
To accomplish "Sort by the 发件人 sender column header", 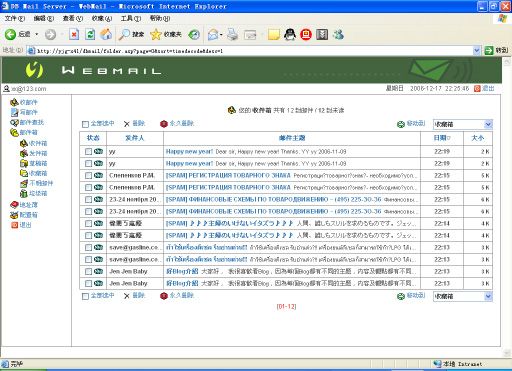I will click(135, 138).
